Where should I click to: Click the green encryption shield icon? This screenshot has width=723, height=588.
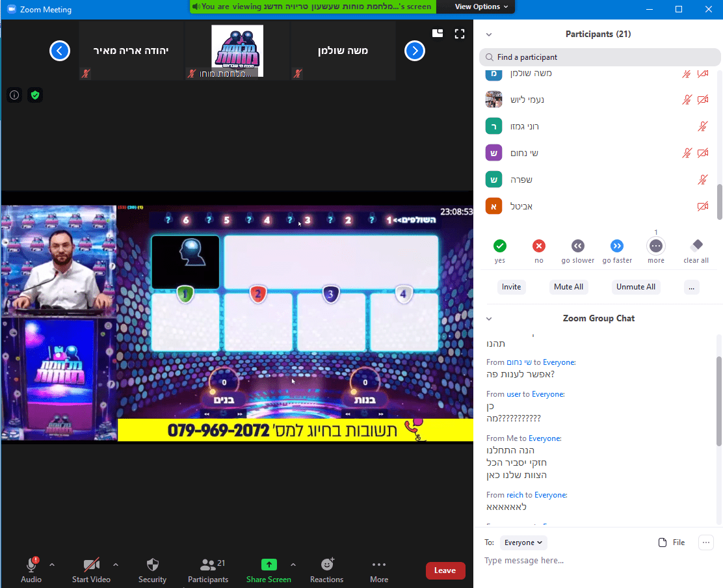click(35, 95)
